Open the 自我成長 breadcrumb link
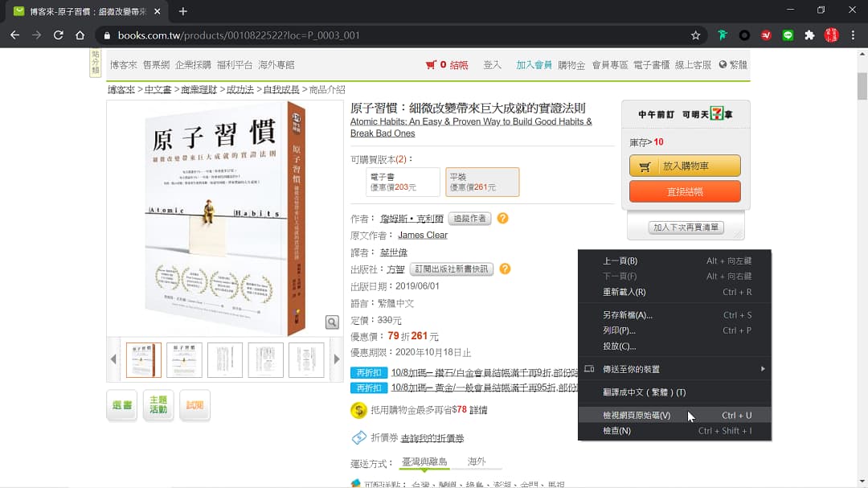Screen dimensions: 868x488 (x=281, y=89)
